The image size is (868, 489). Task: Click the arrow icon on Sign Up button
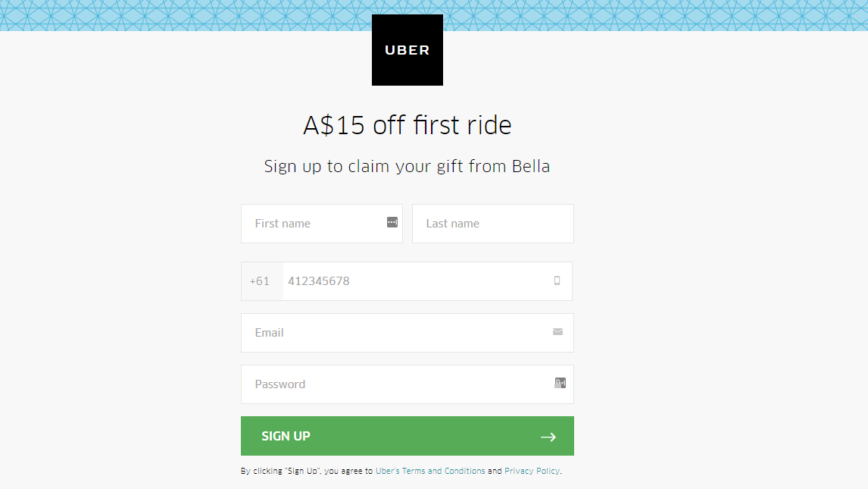(548, 436)
